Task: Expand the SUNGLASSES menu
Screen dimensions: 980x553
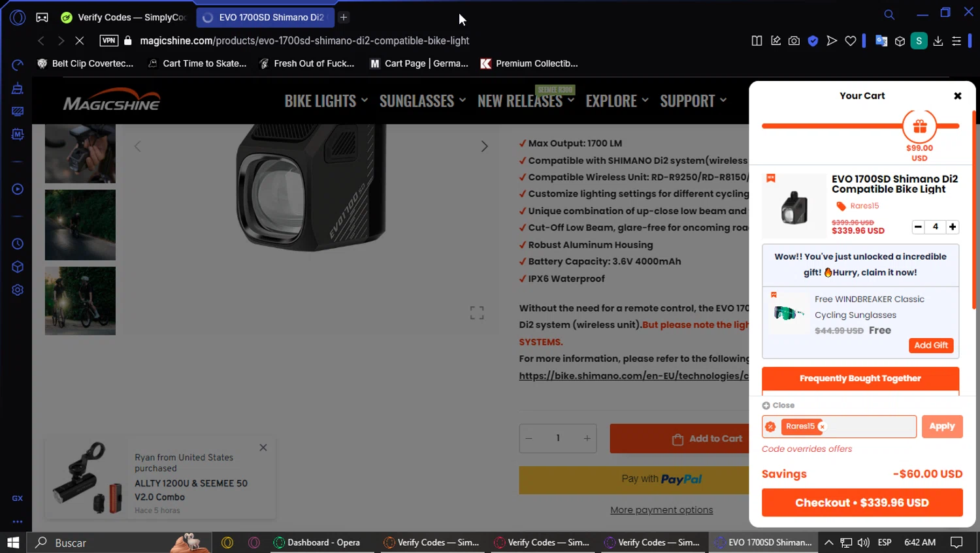Action: (x=423, y=101)
